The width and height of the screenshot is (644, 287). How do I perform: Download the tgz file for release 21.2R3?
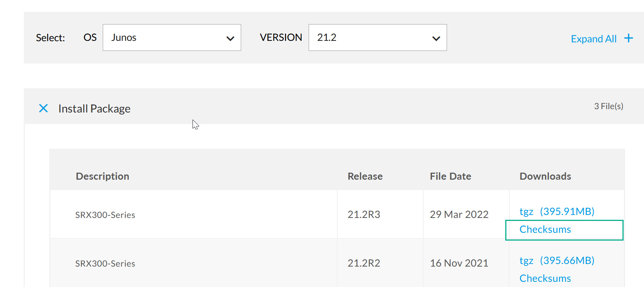pos(526,211)
